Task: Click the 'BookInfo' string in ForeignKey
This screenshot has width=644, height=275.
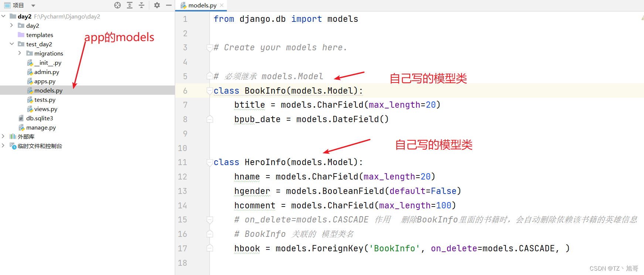Action: pyautogui.click(x=395, y=248)
